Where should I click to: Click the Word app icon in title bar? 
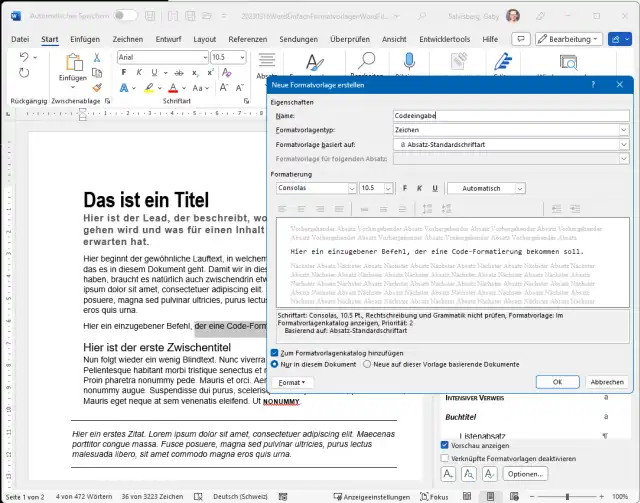pyautogui.click(x=13, y=15)
